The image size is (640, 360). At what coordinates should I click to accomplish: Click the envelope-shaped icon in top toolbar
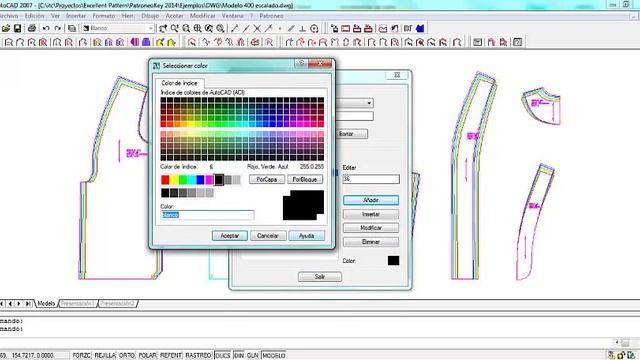(382, 28)
